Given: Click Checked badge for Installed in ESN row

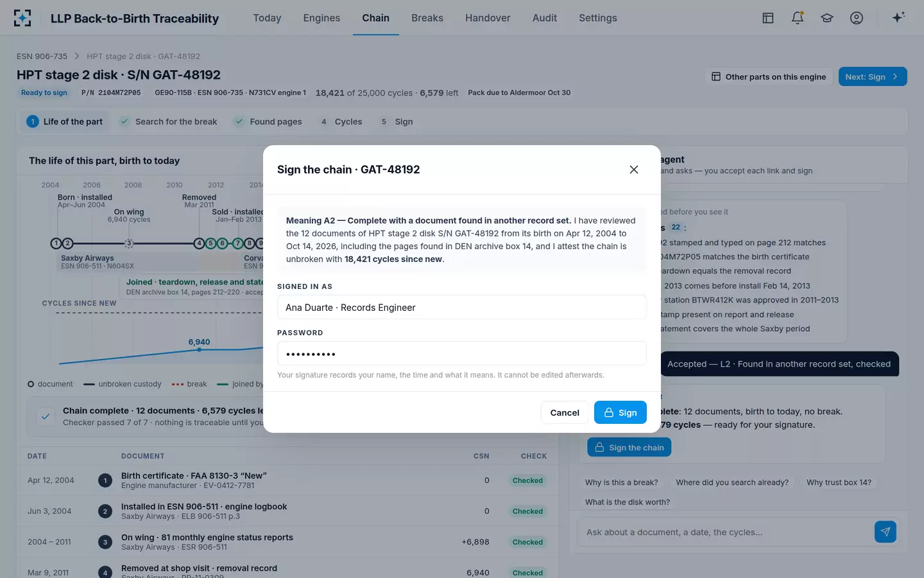Looking at the screenshot, I should (x=527, y=511).
